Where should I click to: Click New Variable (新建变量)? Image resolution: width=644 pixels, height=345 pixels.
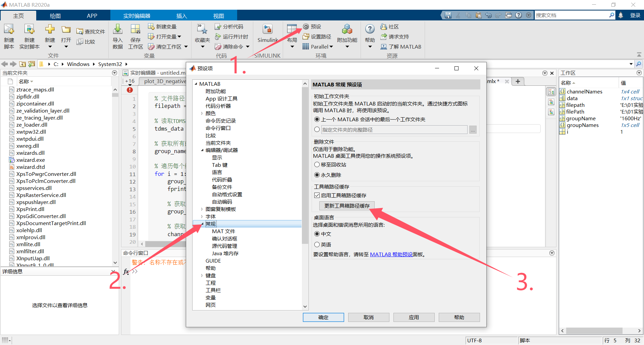point(162,26)
